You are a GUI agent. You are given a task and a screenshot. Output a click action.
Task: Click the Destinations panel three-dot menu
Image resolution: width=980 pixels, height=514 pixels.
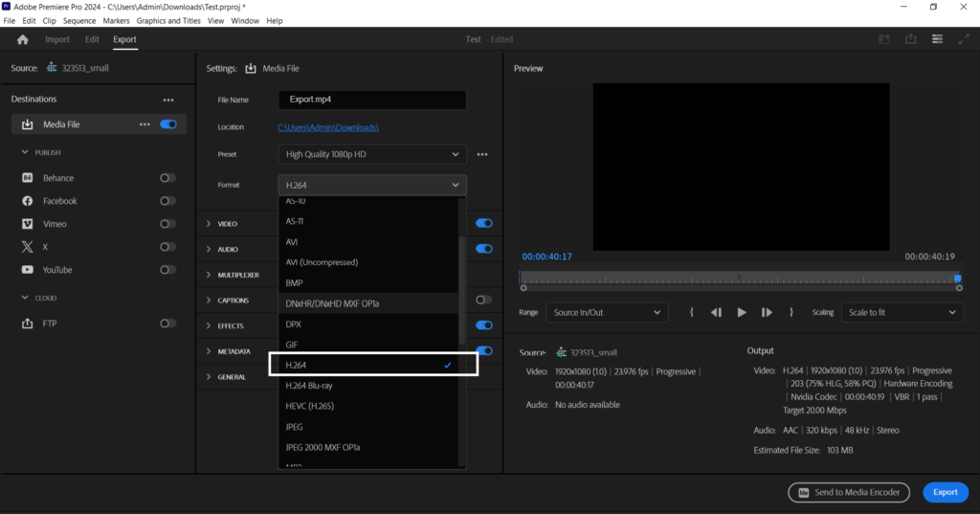(168, 100)
